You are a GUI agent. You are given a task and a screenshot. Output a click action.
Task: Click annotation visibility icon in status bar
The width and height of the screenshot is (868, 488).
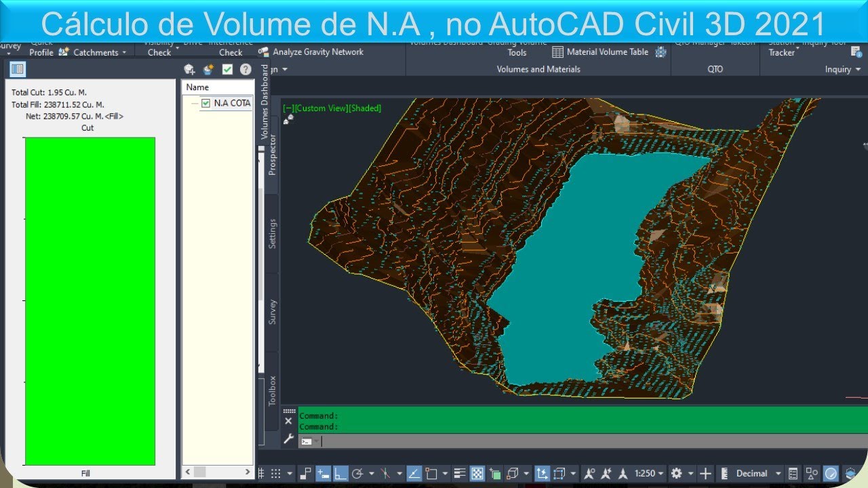coord(589,473)
